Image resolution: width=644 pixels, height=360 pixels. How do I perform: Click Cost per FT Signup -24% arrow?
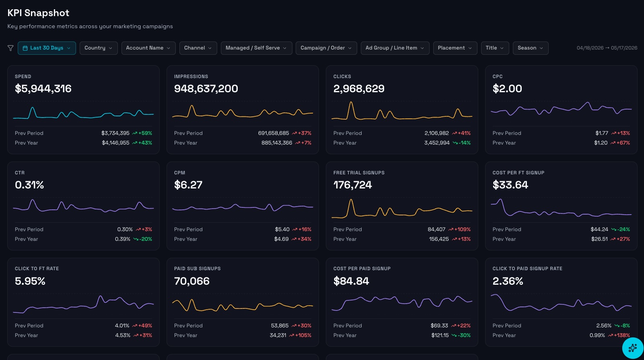[614, 230]
